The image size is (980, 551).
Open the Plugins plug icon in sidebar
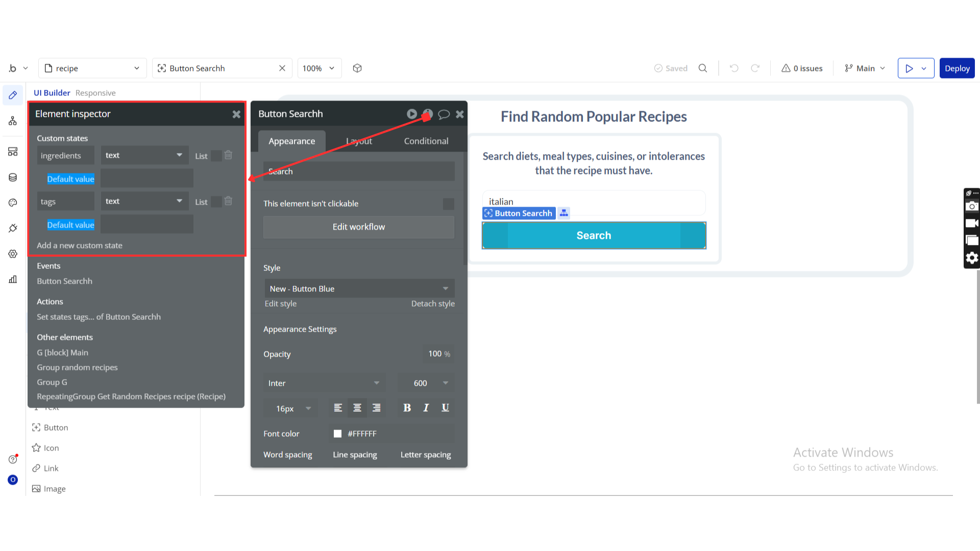click(13, 228)
